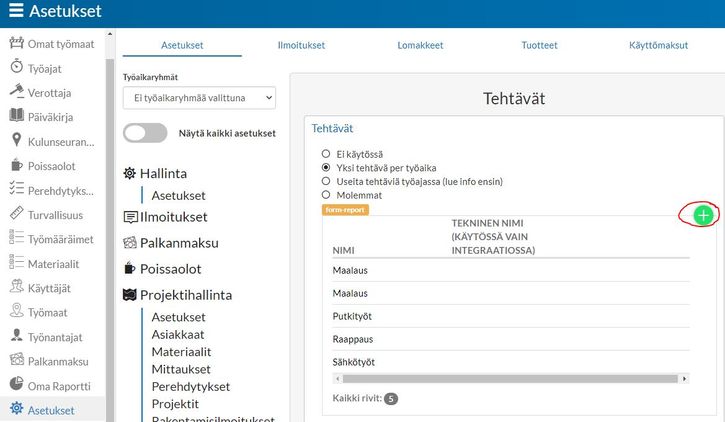Click the Turvallisuus sidebar icon

pos(17,214)
